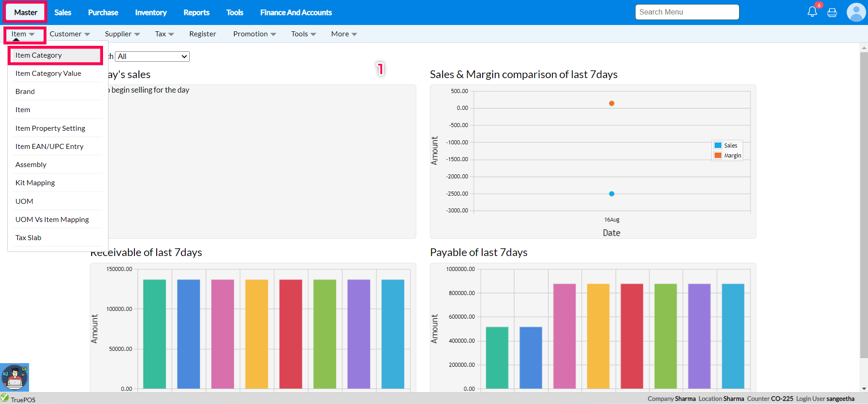This screenshot has width=868, height=404.
Task: Expand the More dropdown menu
Action: 344,34
